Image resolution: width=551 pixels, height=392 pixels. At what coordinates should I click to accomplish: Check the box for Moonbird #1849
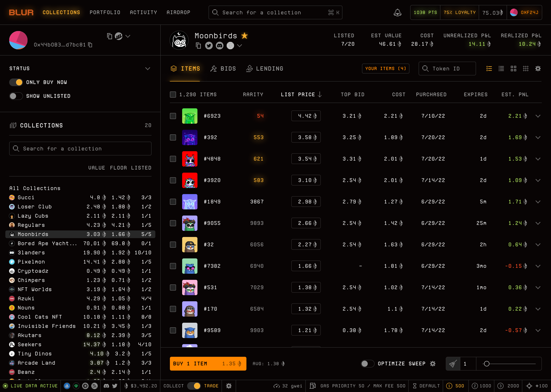(173, 202)
